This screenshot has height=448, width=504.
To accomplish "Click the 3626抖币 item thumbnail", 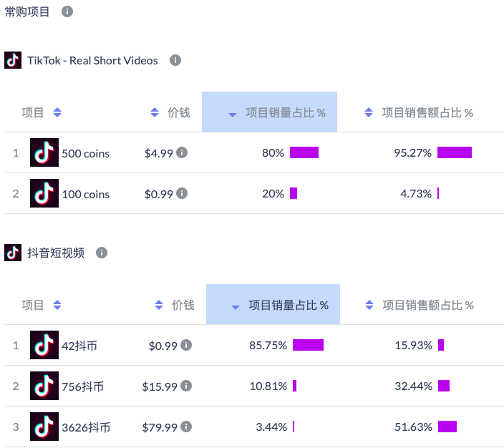I will pos(44,427).
